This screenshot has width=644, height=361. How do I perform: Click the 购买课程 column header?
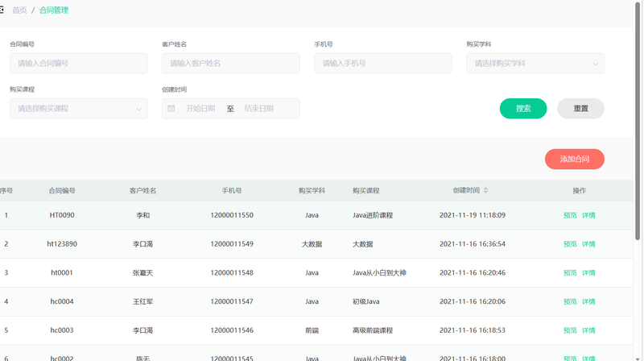tap(366, 190)
